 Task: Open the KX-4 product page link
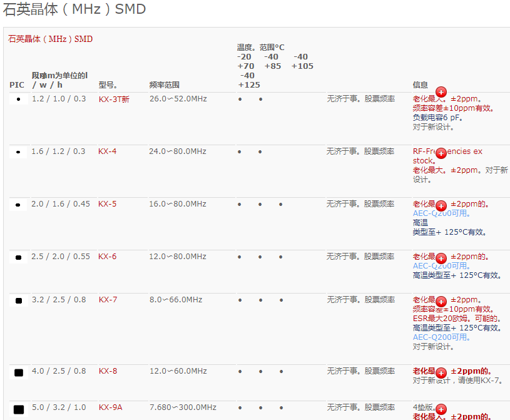pos(106,151)
